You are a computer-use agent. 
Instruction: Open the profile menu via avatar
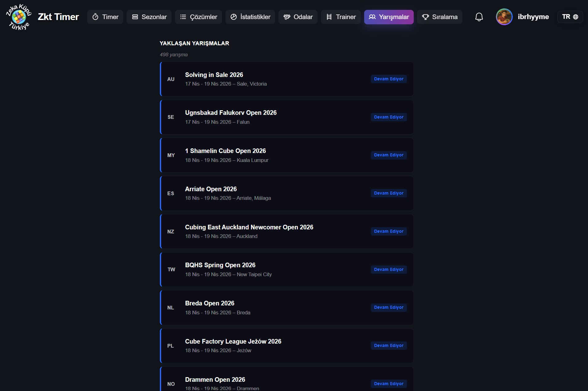[x=504, y=17]
